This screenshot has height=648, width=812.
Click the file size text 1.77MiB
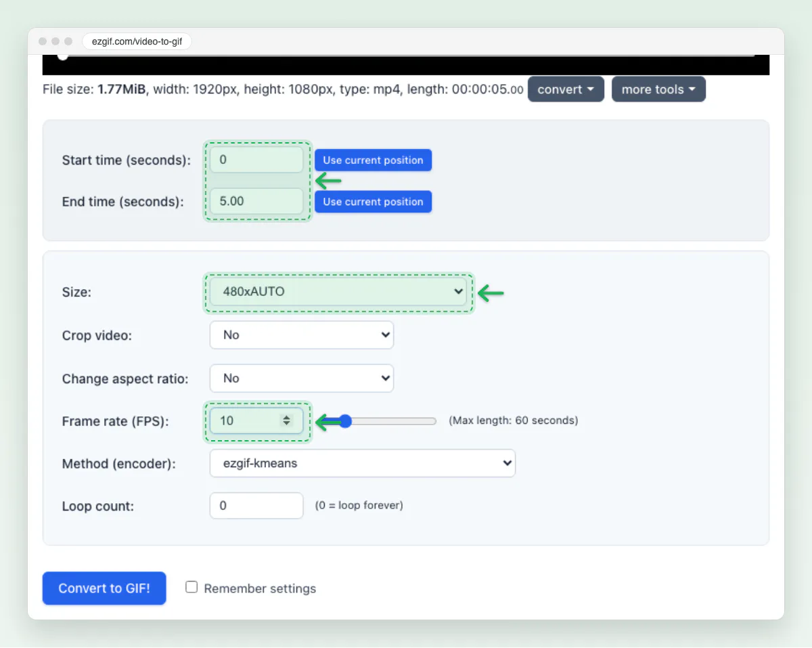pos(122,89)
